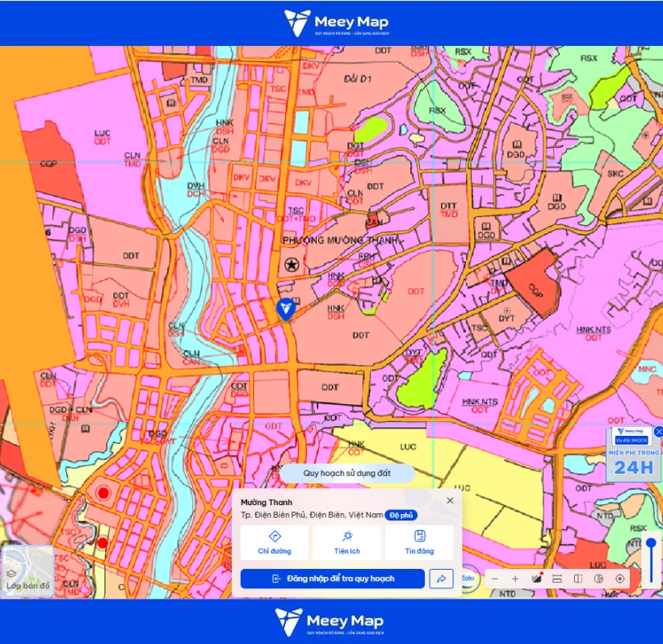Select the ruler measure distance tool
Viewport: 663px width, 644px height.
coord(557,579)
